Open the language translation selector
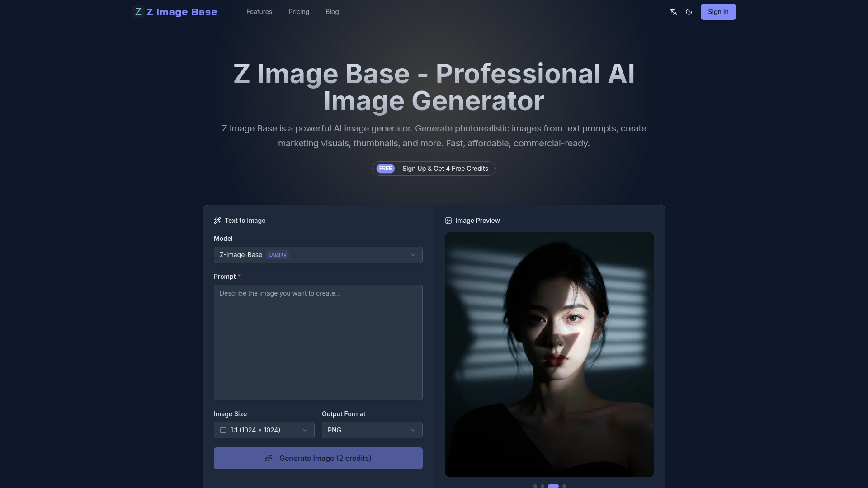The height and width of the screenshot is (488, 868). point(674,12)
